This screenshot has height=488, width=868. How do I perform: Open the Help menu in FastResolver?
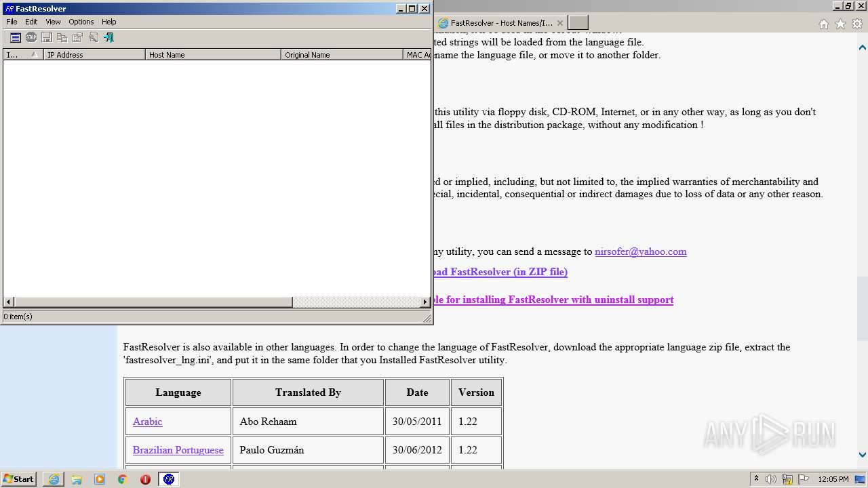click(109, 22)
